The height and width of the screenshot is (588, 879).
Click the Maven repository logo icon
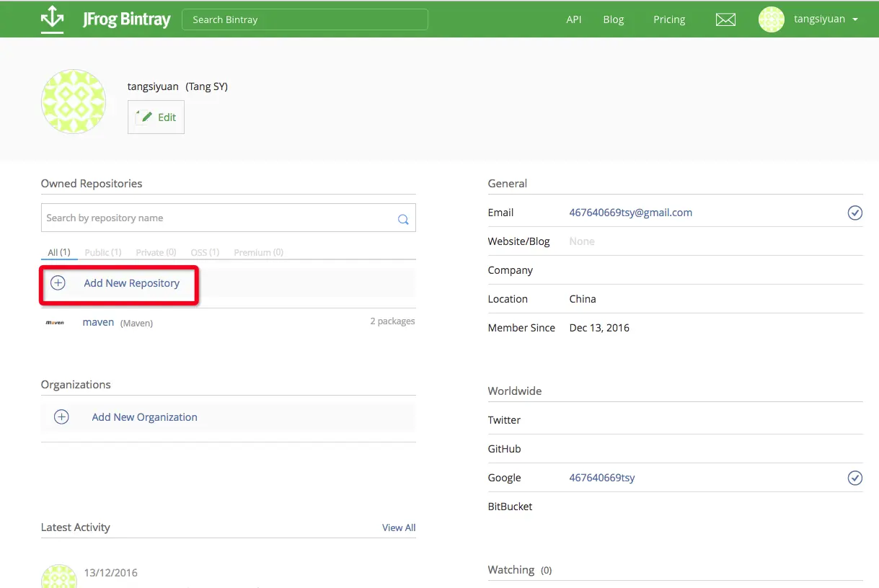tap(55, 323)
